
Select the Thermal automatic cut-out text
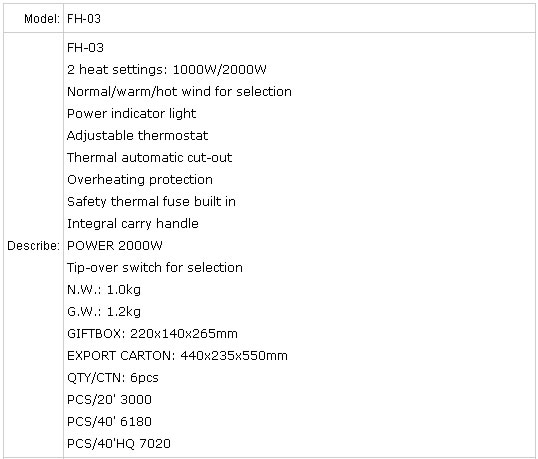point(149,157)
